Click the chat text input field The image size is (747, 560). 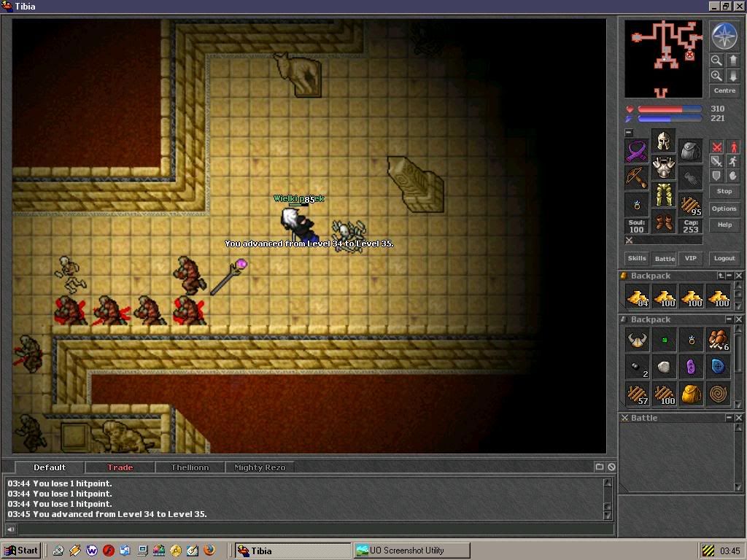click(315, 529)
